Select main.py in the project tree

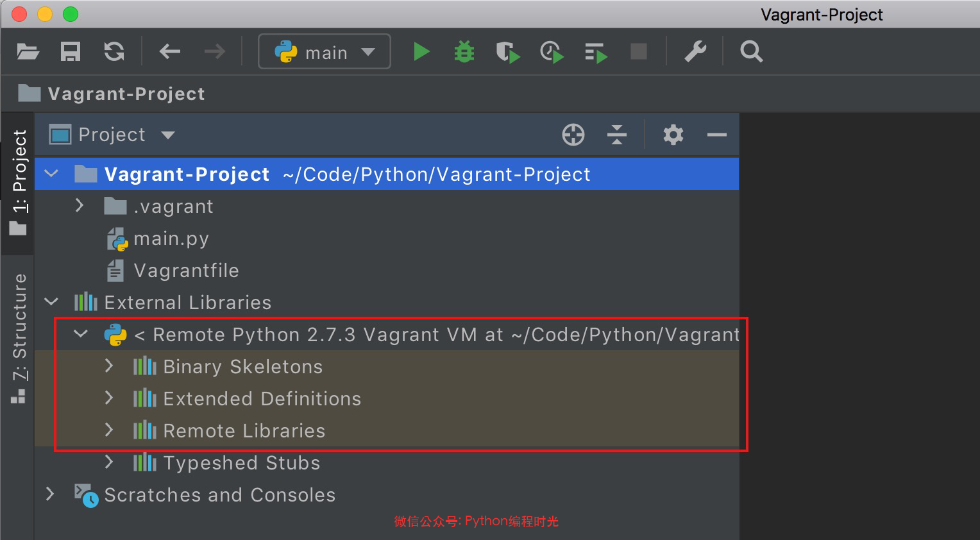(171, 239)
